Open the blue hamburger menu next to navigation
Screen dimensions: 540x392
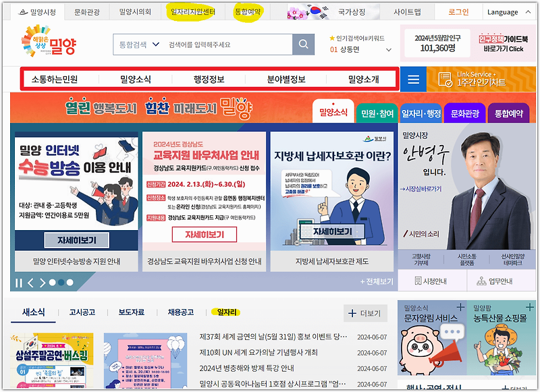click(414, 78)
